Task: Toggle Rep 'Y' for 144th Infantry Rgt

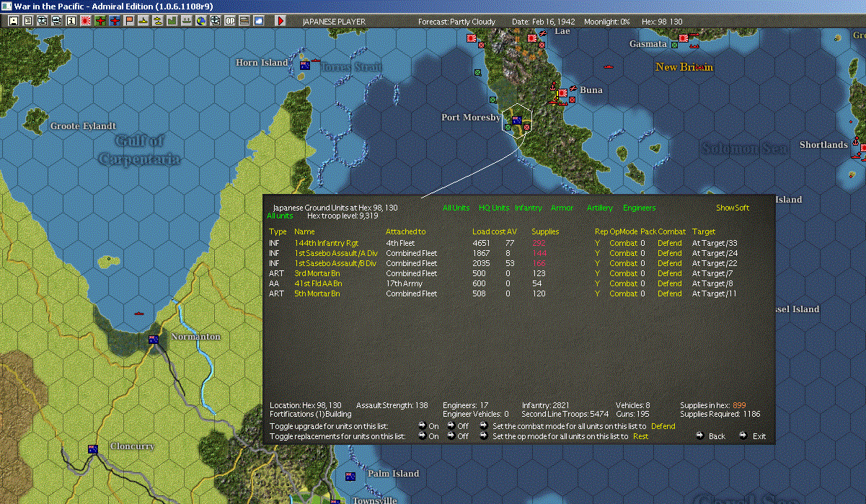Action: [597, 243]
